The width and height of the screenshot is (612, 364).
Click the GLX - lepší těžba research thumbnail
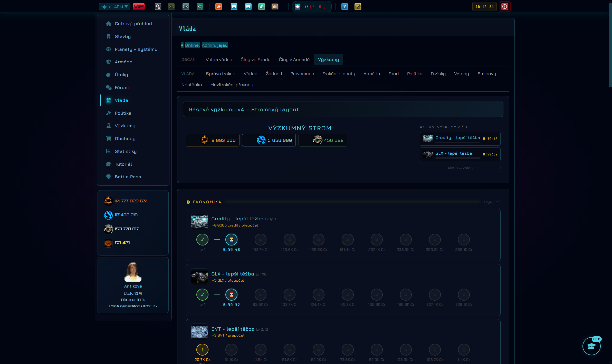point(199,277)
